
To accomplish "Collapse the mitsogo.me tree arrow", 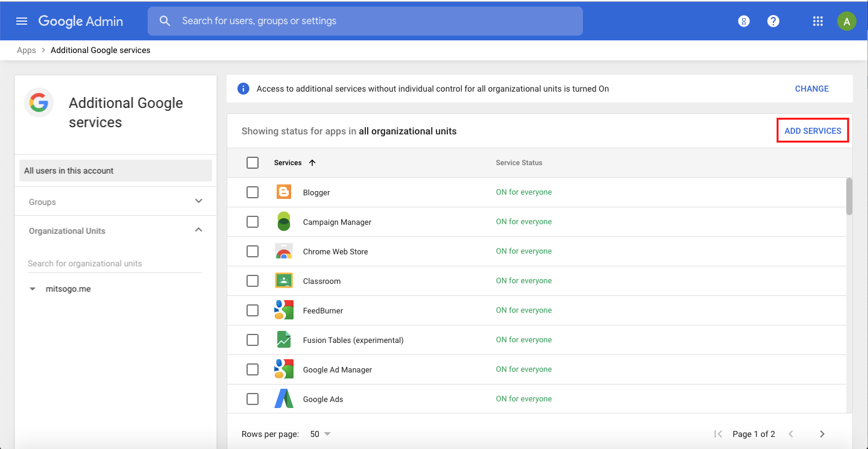I will [33, 289].
